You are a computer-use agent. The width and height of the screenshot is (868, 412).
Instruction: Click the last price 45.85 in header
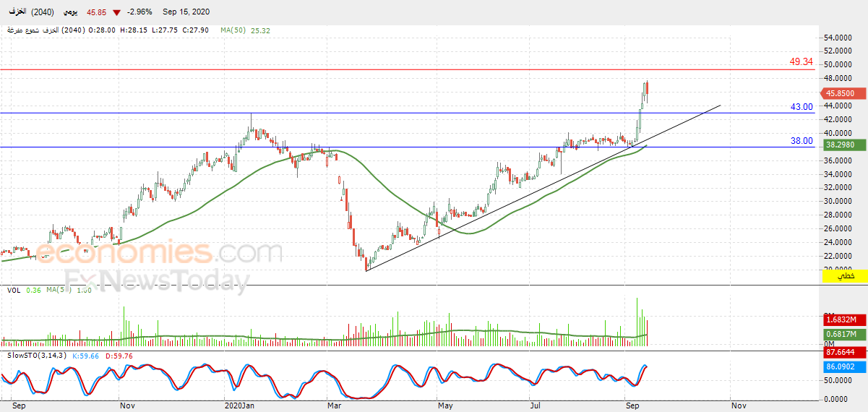tap(97, 12)
